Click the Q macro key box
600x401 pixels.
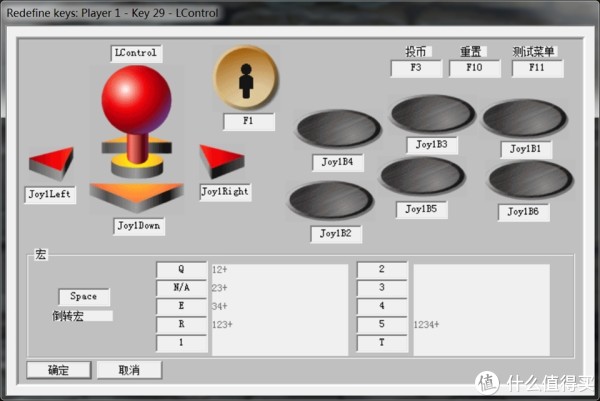pyautogui.click(x=181, y=270)
